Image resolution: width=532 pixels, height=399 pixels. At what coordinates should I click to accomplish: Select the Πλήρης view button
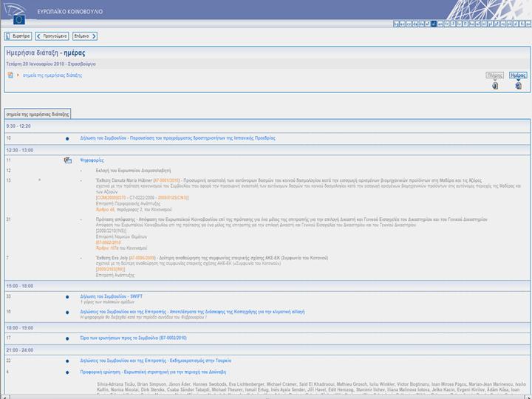point(495,75)
